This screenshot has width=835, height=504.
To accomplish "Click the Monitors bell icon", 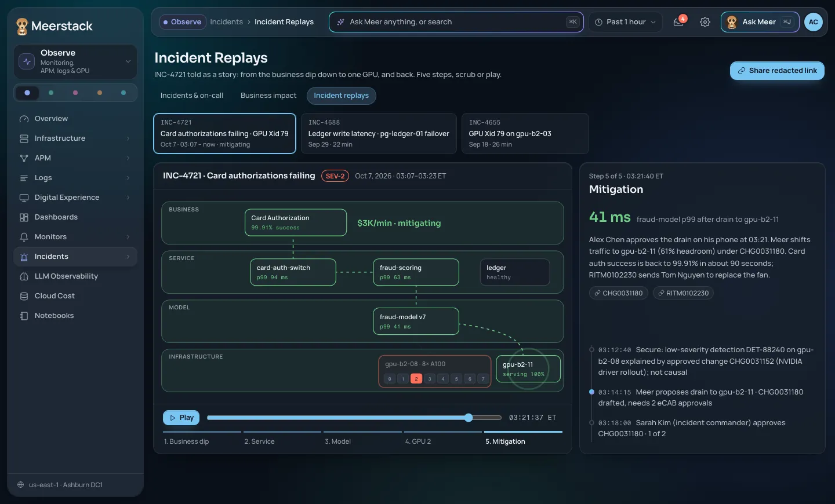I will (24, 237).
